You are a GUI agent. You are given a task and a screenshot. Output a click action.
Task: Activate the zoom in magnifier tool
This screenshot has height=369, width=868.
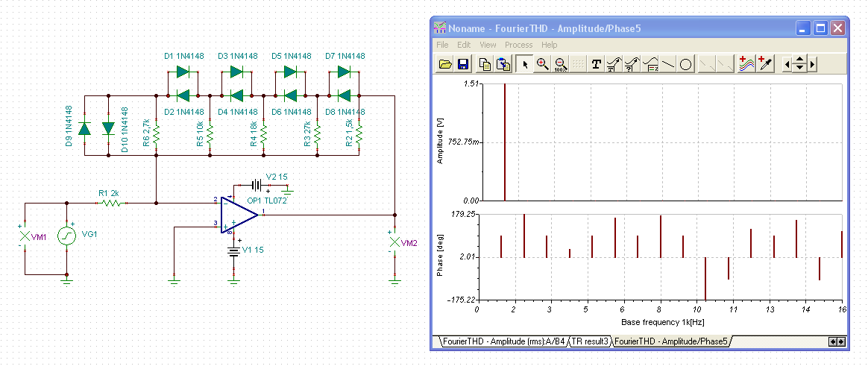tap(543, 65)
